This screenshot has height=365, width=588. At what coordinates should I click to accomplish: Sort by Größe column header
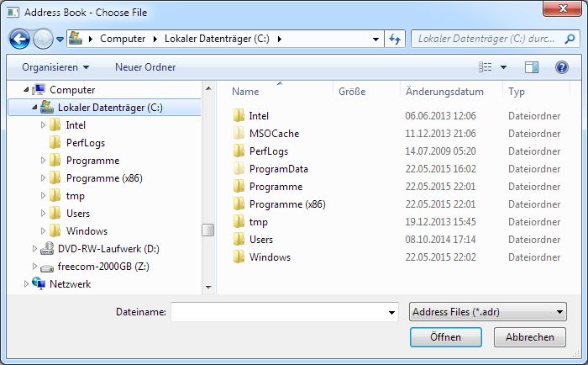pos(352,92)
